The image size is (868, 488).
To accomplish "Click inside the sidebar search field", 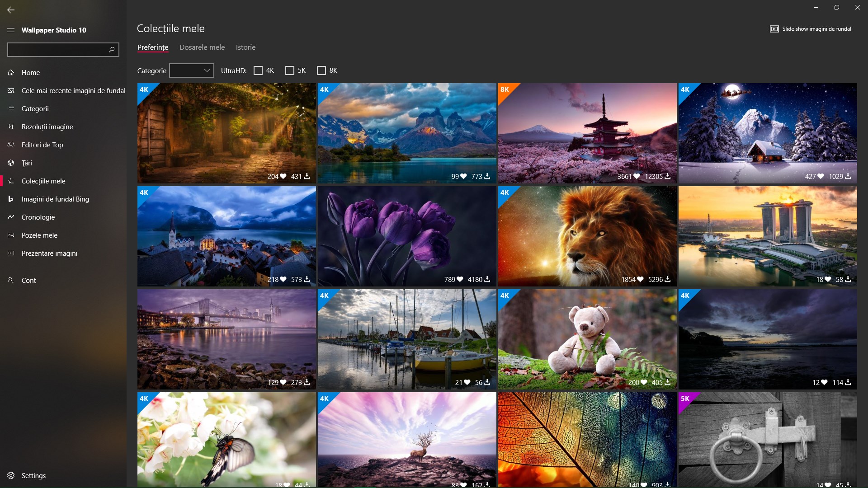I will (57, 49).
